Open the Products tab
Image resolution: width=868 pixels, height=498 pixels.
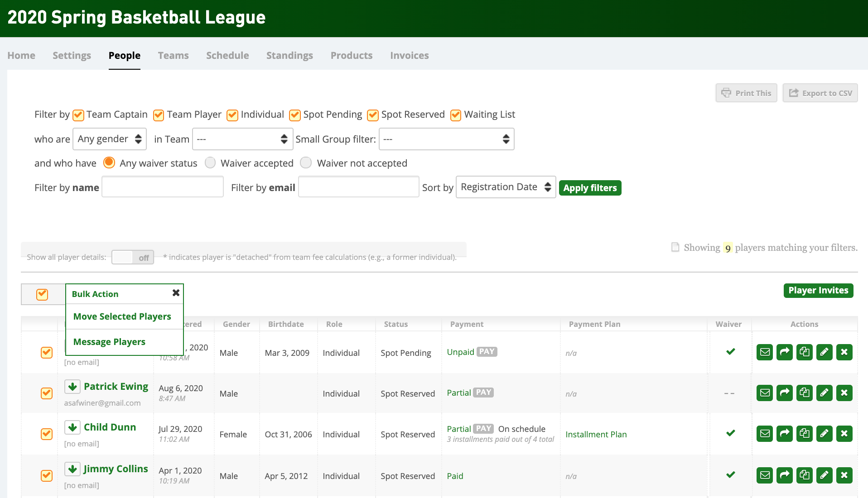coord(352,55)
